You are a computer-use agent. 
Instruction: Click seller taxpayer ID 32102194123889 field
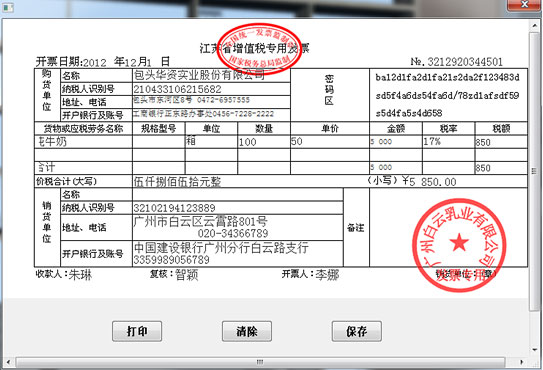click(238, 208)
